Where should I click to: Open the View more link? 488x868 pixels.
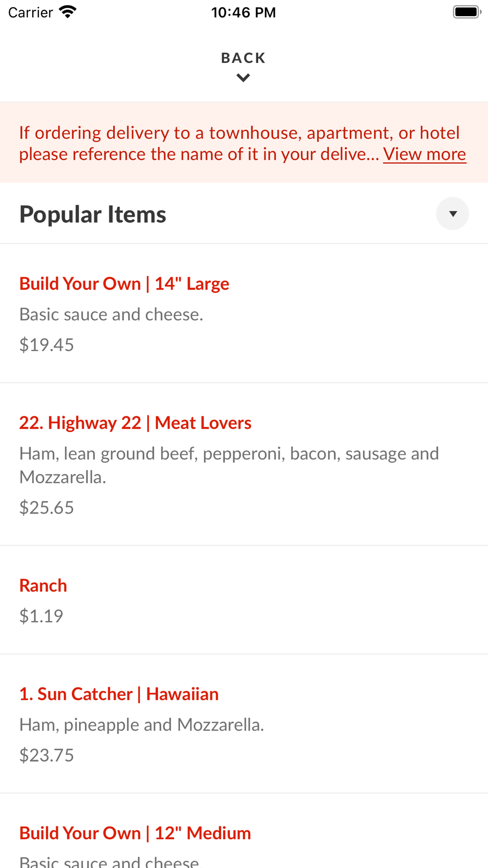point(424,154)
